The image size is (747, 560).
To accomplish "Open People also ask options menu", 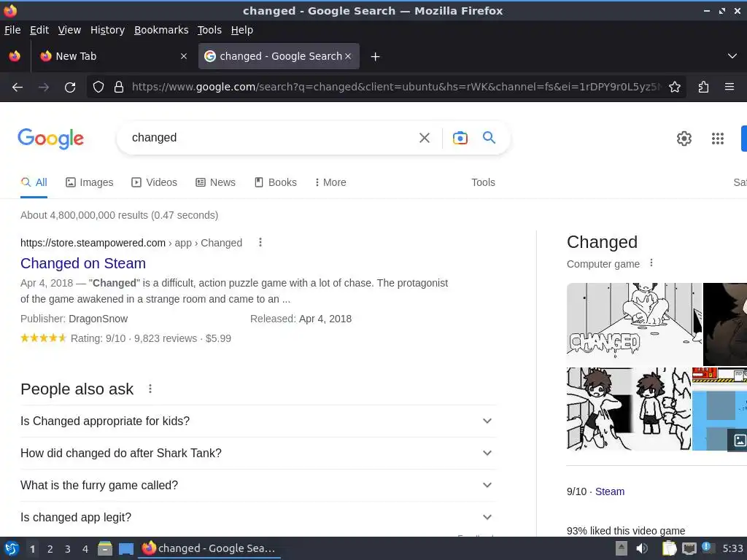I will tap(150, 389).
